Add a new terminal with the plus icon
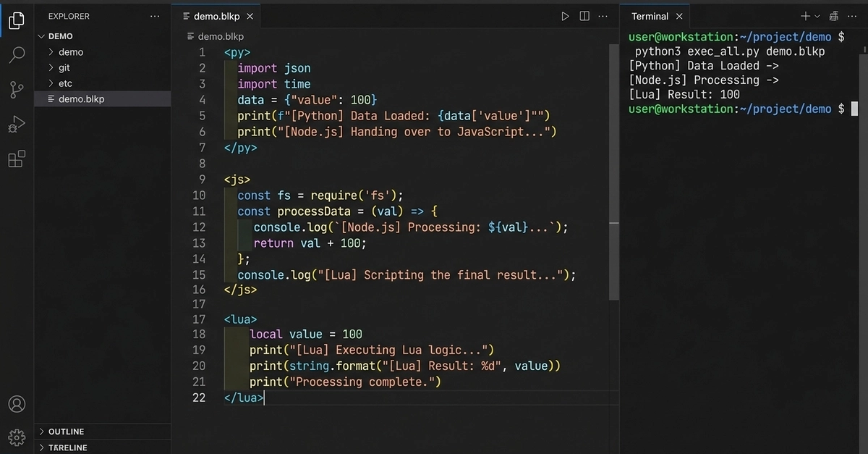 point(806,16)
